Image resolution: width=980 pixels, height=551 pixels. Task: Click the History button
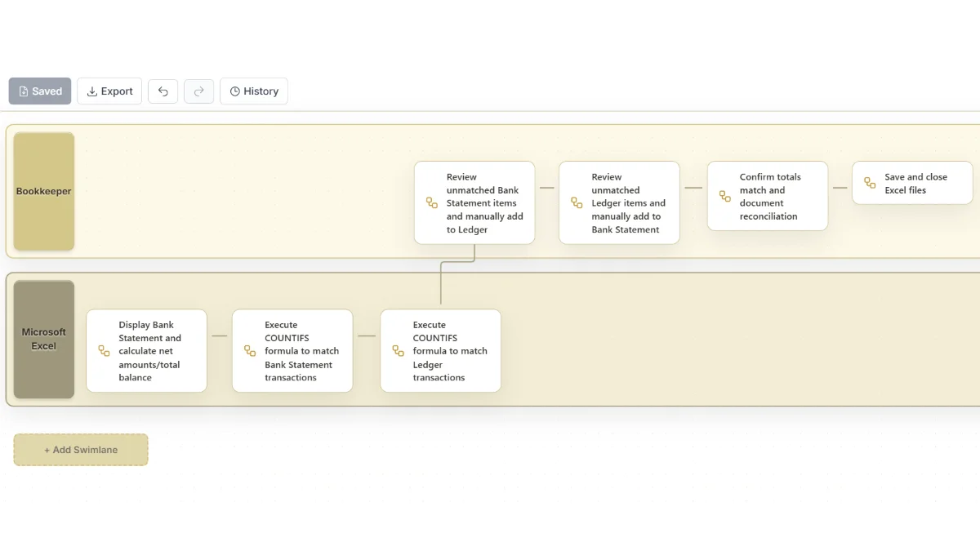[254, 91]
